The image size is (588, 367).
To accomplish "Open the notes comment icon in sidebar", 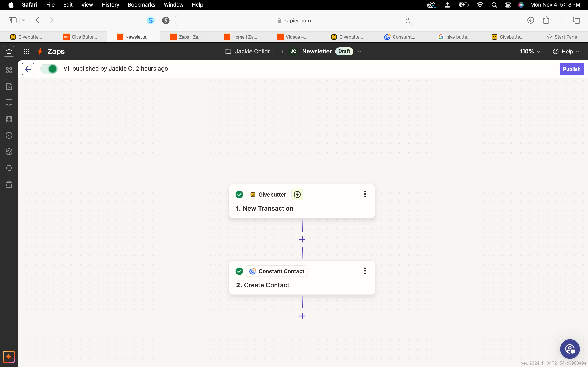I will coord(9,103).
